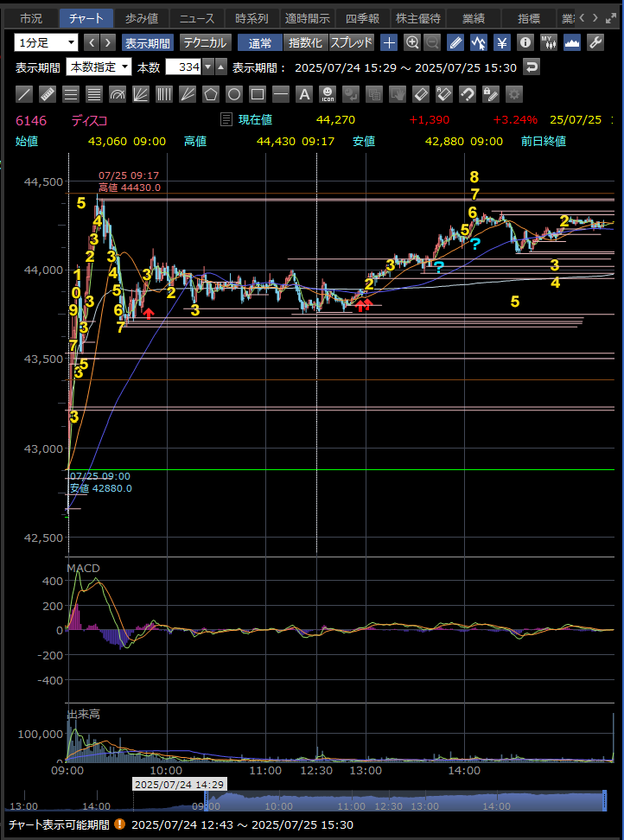Go to next timeframe with right chevron
Image resolution: width=624 pixels, height=840 pixels.
pyautogui.click(x=108, y=43)
